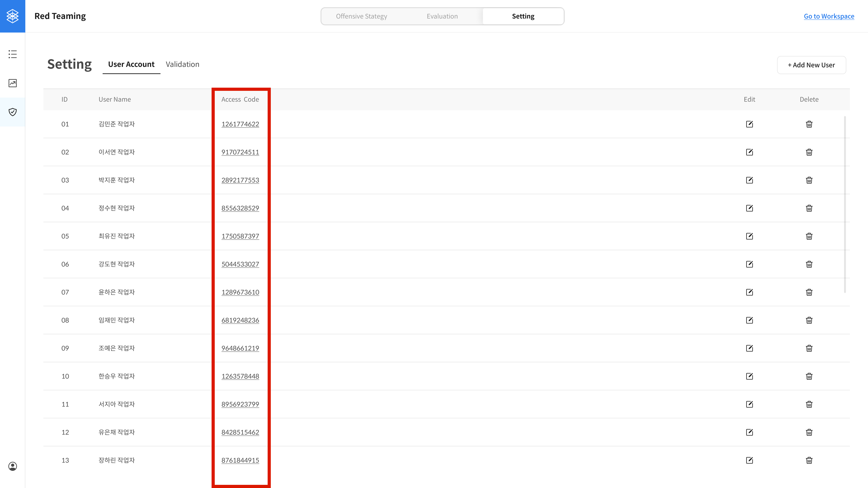Open the user profile icon in sidebar

click(x=12, y=466)
